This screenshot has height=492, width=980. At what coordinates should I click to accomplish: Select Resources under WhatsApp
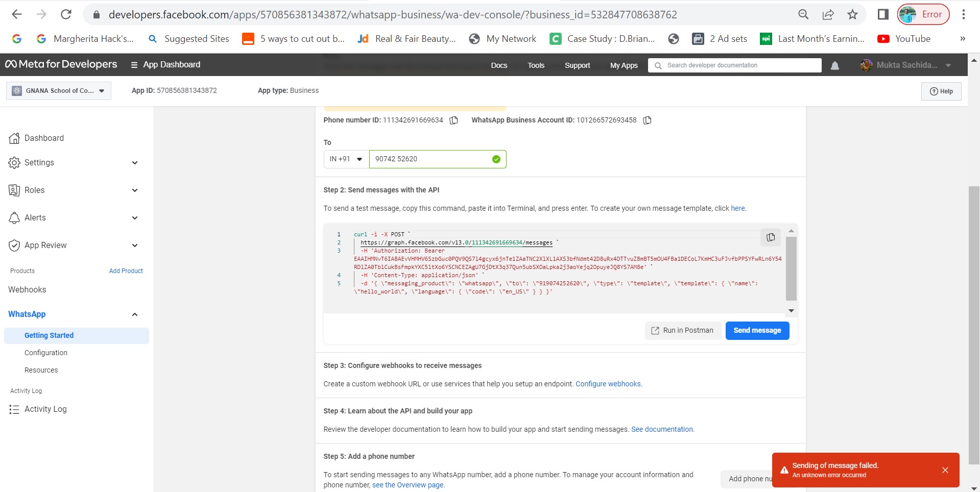(x=41, y=370)
